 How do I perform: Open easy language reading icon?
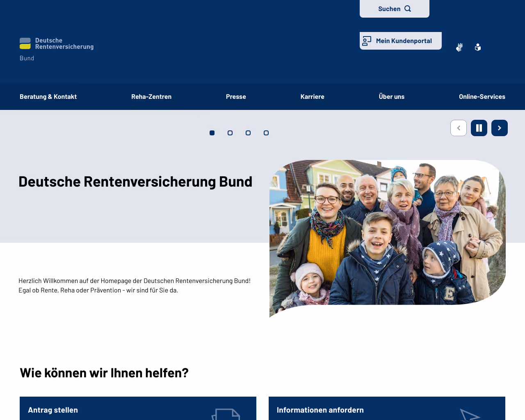478,48
